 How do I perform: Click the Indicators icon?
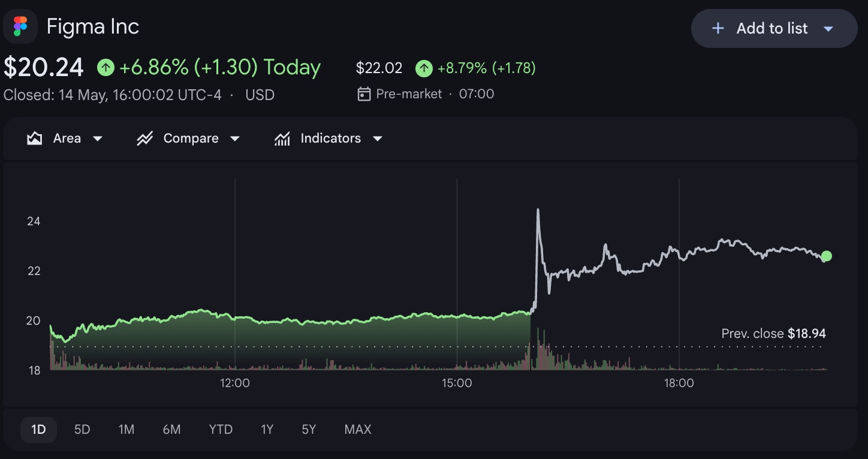click(282, 138)
